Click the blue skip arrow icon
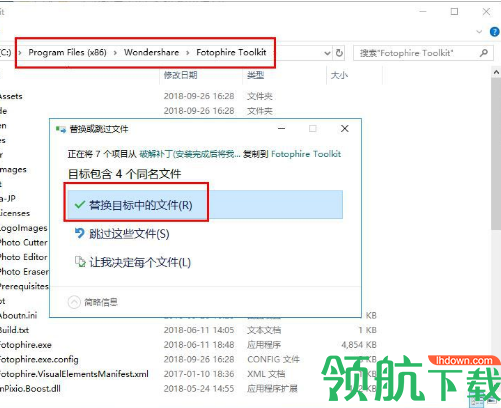The height and width of the screenshot is (408, 501). point(79,233)
